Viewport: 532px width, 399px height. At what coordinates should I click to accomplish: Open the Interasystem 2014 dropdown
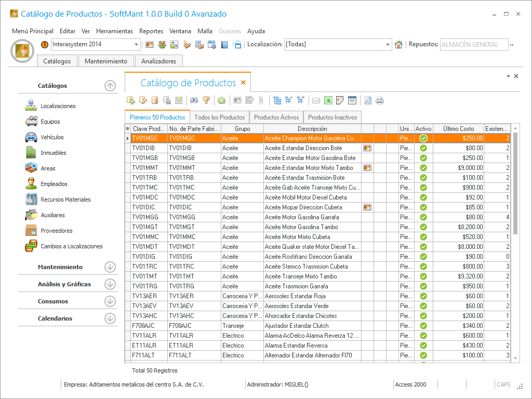(137, 45)
